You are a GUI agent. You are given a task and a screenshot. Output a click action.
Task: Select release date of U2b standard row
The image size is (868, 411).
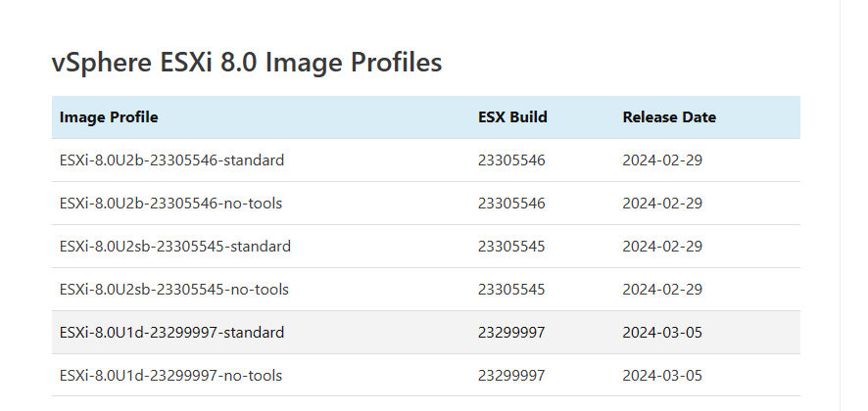pos(662,160)
